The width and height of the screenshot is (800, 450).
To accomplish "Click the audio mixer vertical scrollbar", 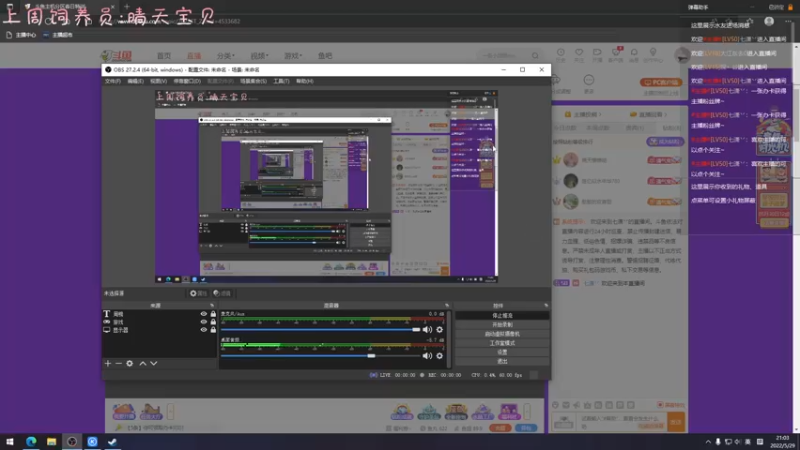I will (449, 339).
